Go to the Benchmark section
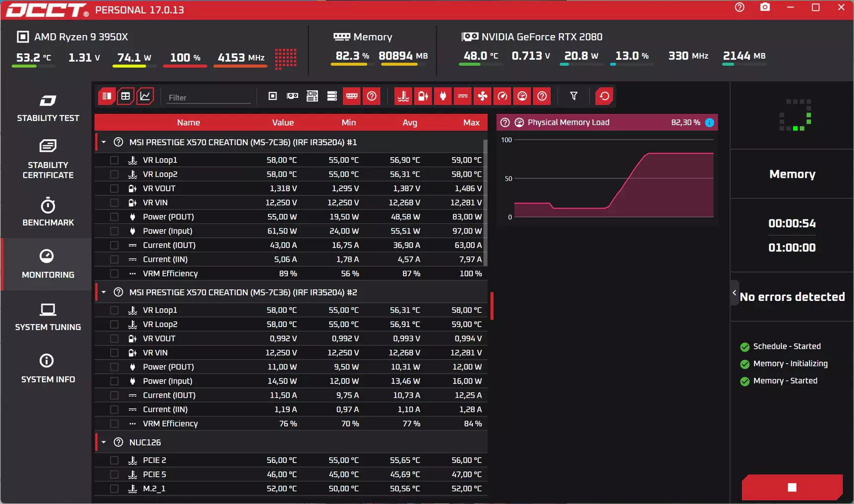This screenshot has width=854, height=504. point(48,212)
